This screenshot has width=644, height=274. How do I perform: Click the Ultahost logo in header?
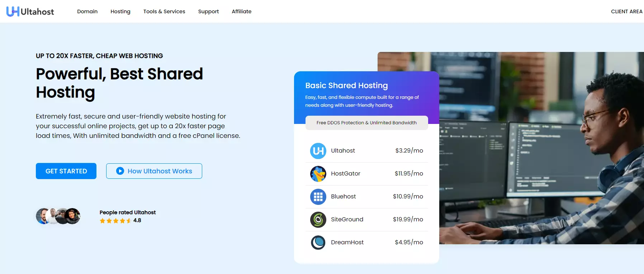pos(30,11)
